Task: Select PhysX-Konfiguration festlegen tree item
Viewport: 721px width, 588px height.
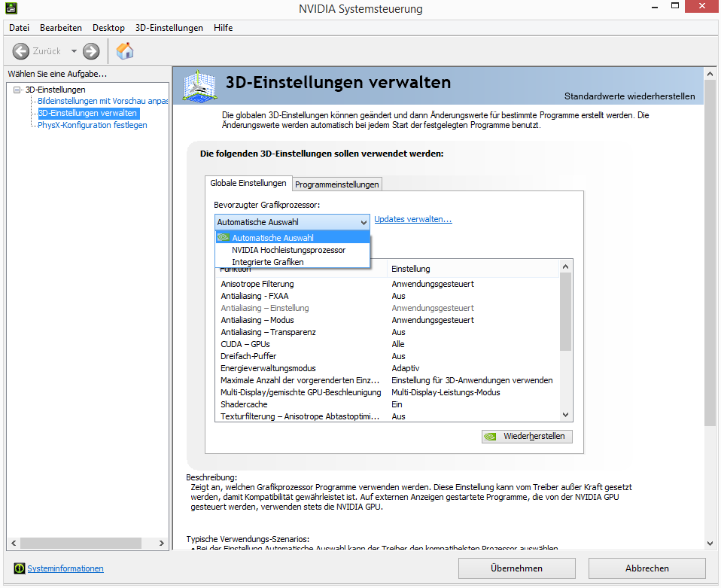Action: (x=93, y=125)
